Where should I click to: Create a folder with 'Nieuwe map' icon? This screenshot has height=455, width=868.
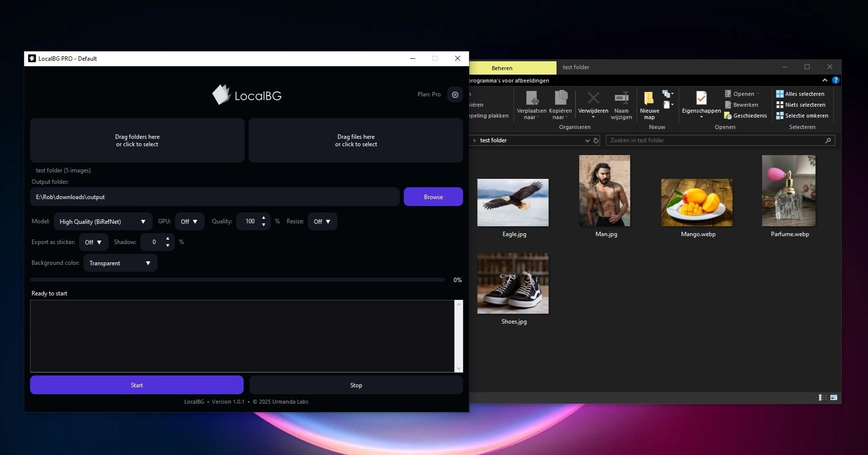[649, 98]
